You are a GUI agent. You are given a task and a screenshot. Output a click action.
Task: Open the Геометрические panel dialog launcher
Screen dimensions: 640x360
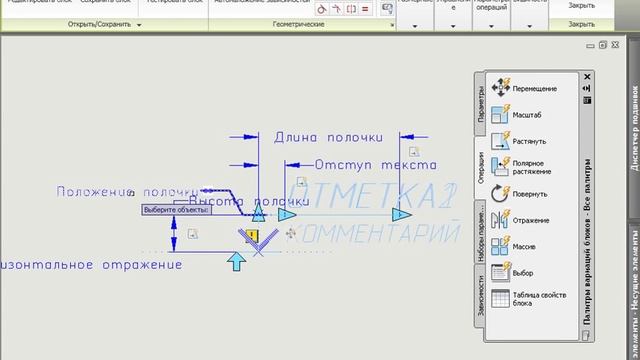pos(392,25)
